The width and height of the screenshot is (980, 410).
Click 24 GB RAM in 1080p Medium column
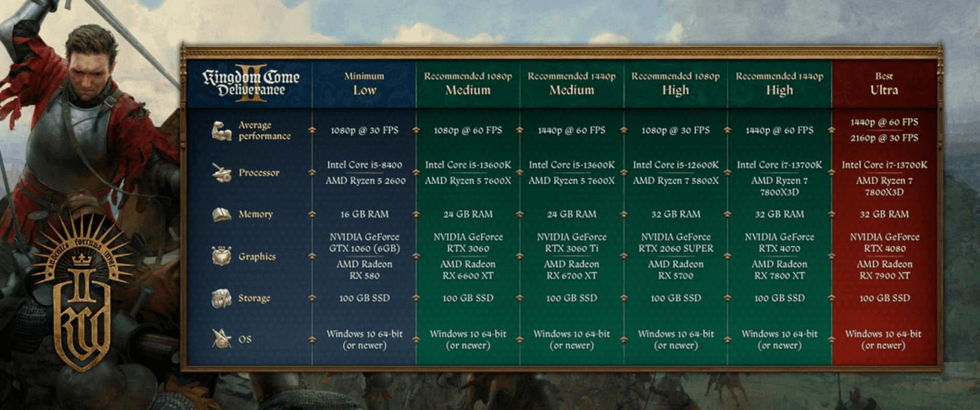pos(468,214)
